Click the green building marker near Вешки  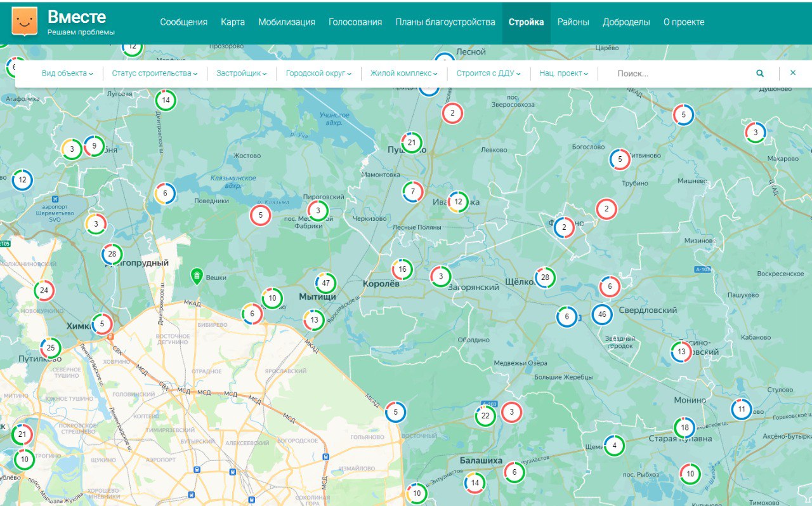click(197, 276)
